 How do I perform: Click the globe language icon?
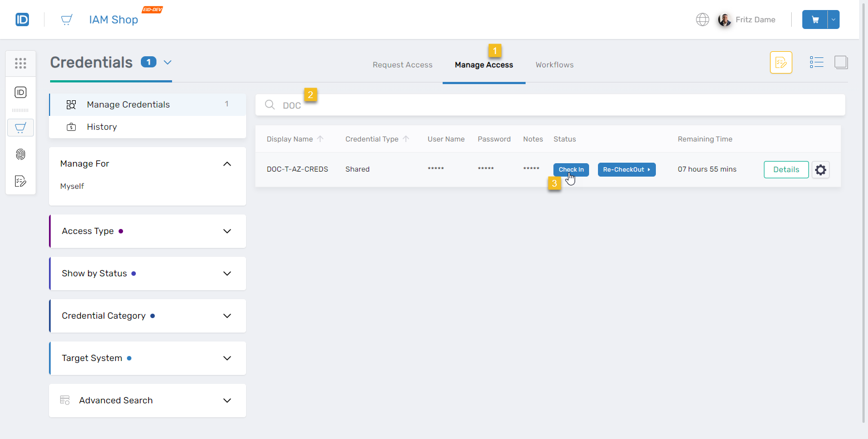703,19
